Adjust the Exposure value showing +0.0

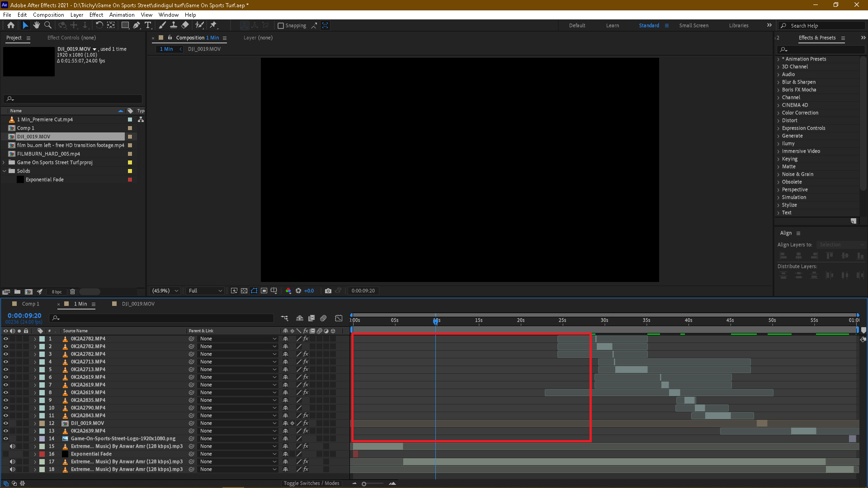(x=309, y=291)
